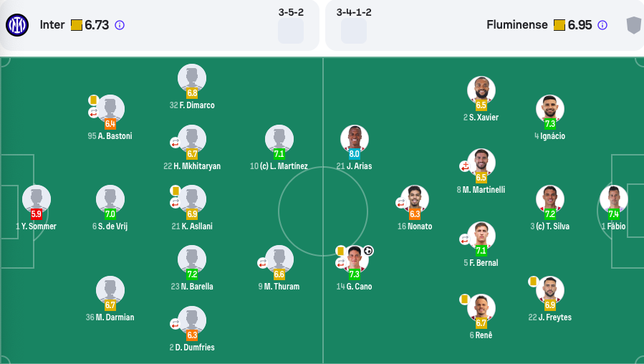Screen dimensions: 644x364
Task: Click the goal ball icon on G. Cano
Action: (x=368, y=251)
